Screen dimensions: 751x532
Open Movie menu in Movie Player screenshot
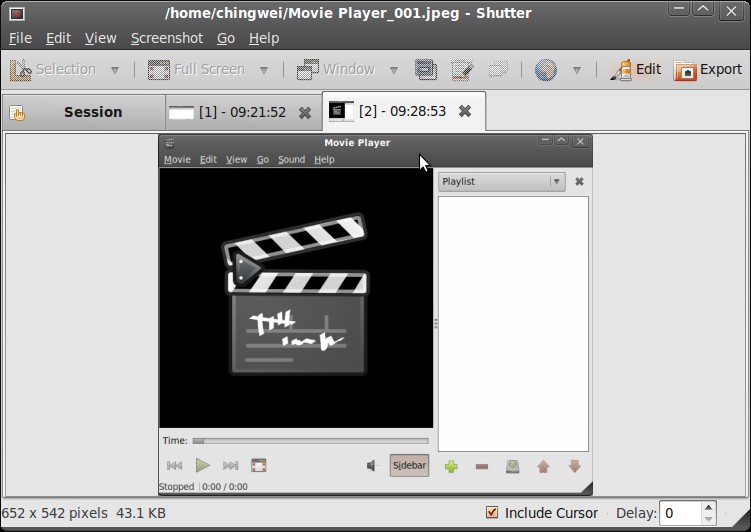point(177,159)
